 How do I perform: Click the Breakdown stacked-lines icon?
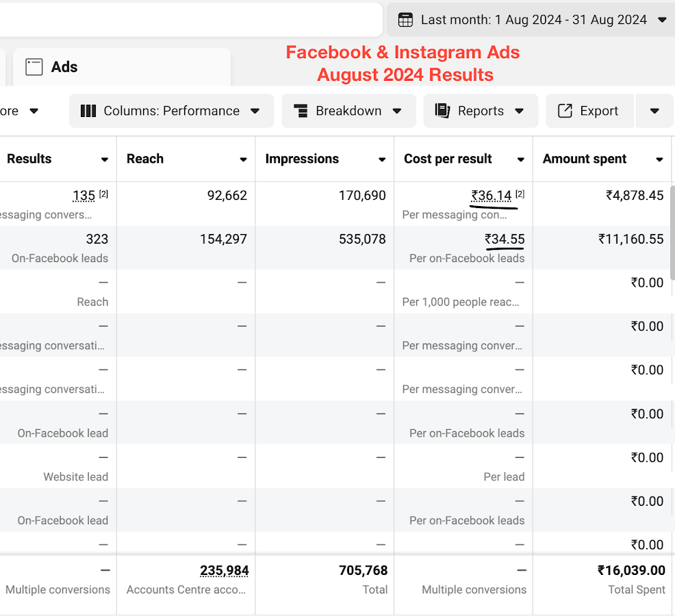(301, 111)
